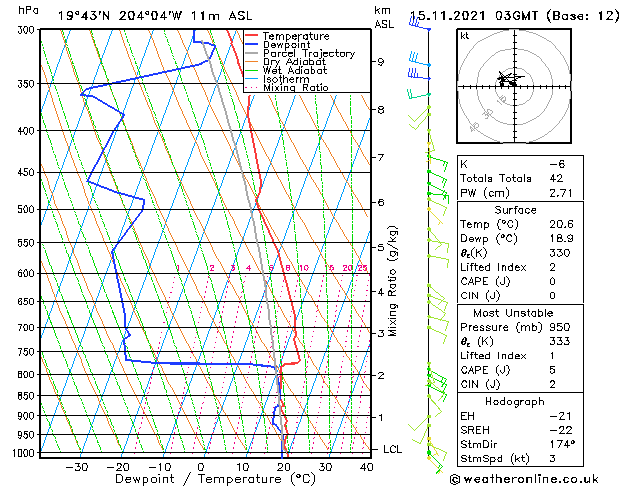Select the SREH value -22
The image size is (629, 486).
[561, 430]
